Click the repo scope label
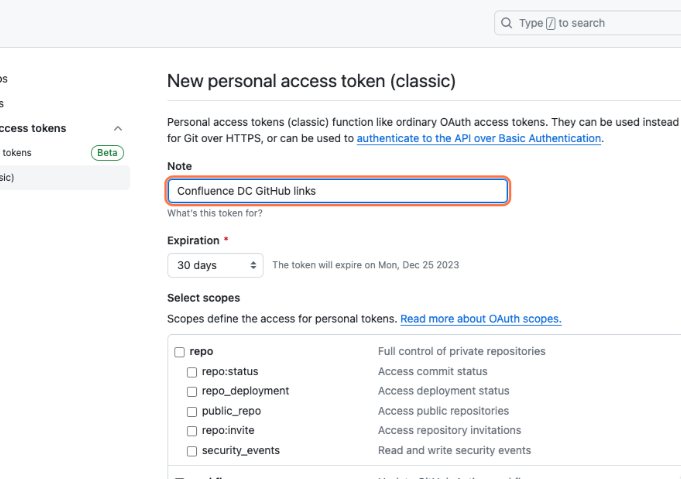 [x=201, y=352]
